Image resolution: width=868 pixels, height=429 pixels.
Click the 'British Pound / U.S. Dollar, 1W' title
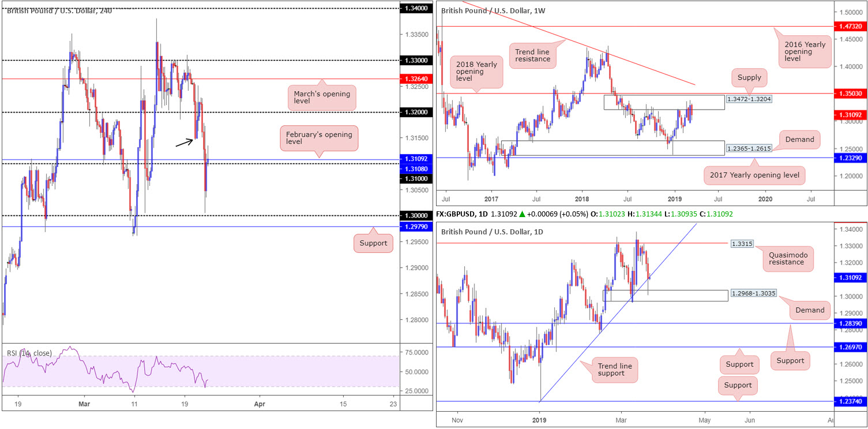493,10
